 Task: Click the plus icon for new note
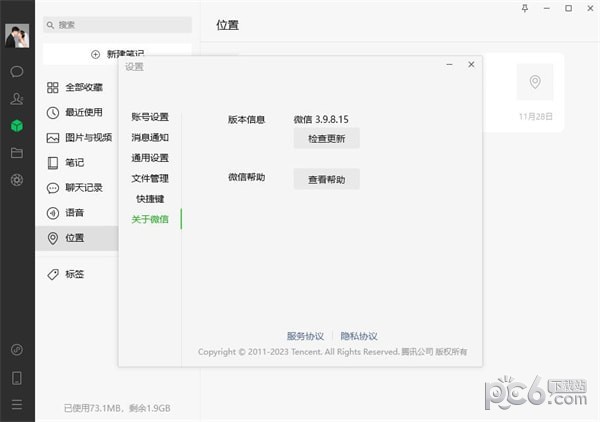95,54
